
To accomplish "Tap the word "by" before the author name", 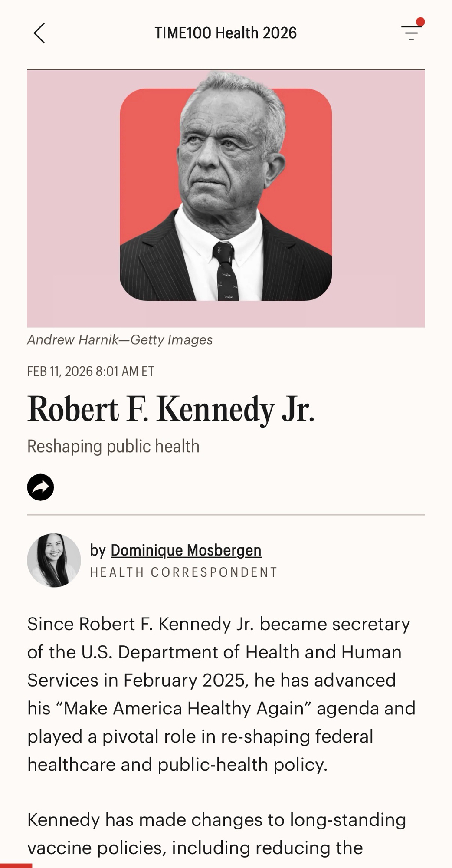I will 98,550.
